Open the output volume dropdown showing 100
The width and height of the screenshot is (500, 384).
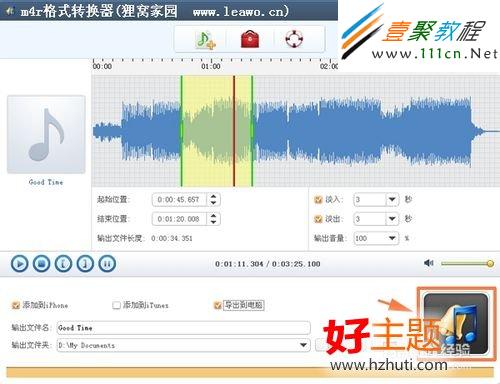392,238
